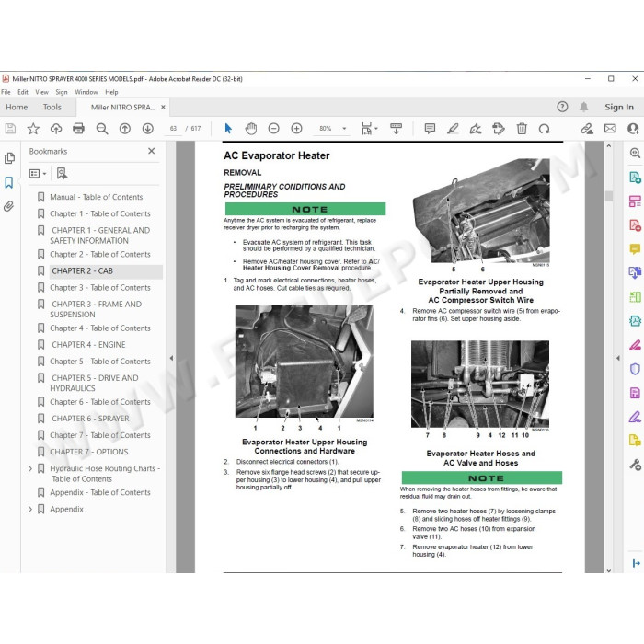Go to previous page arrow icon

[x=125, y=129]
